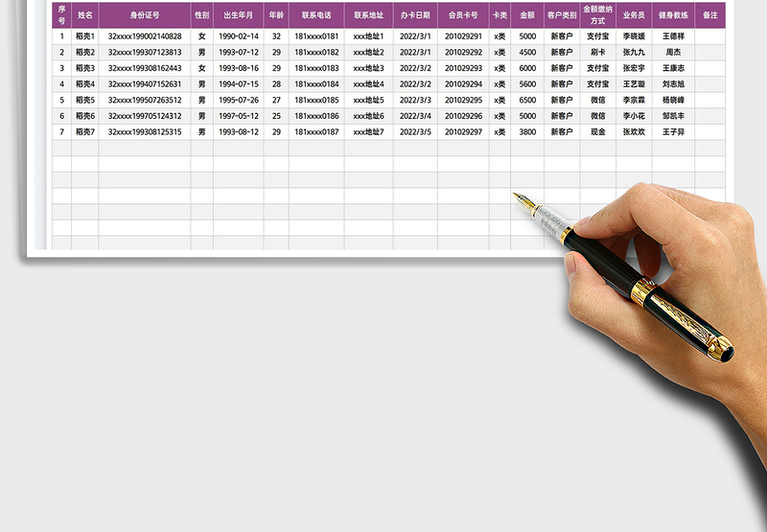Screen dimensions: 767x532
Task: Select the 姓名 header cell
Action: pos(84,15)
